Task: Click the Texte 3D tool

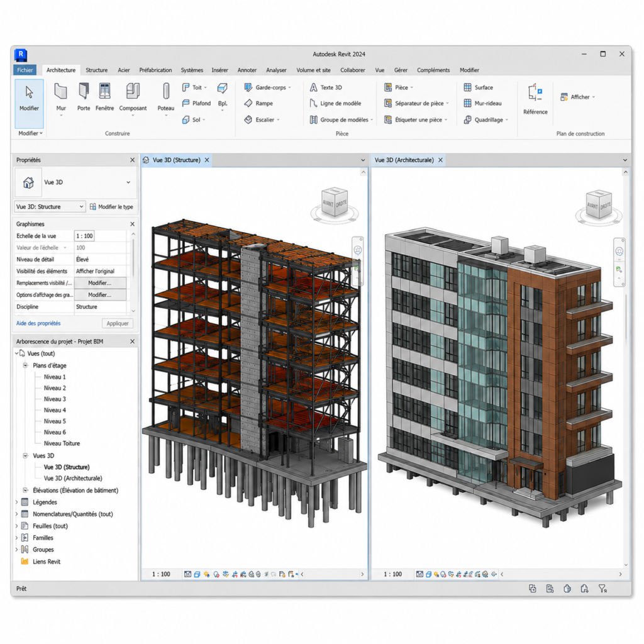Action: tap(326, 87)
